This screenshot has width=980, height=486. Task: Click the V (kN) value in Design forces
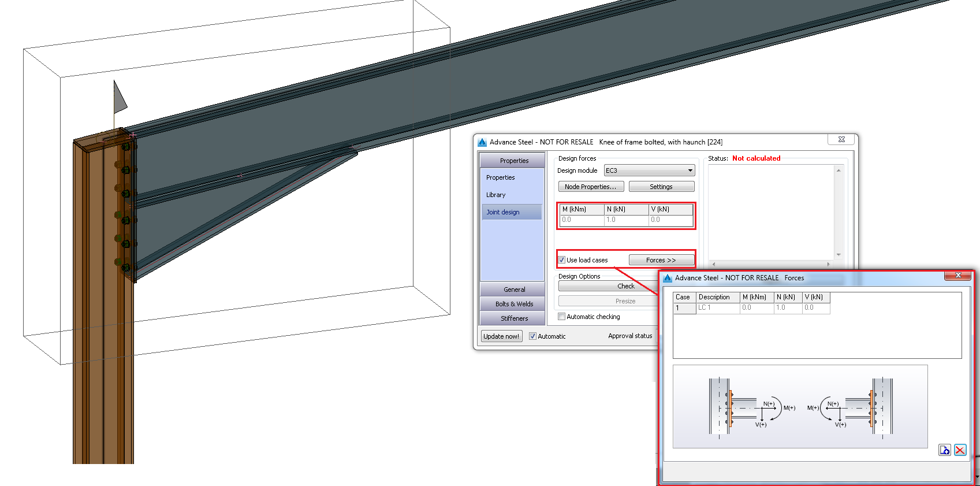671,220
